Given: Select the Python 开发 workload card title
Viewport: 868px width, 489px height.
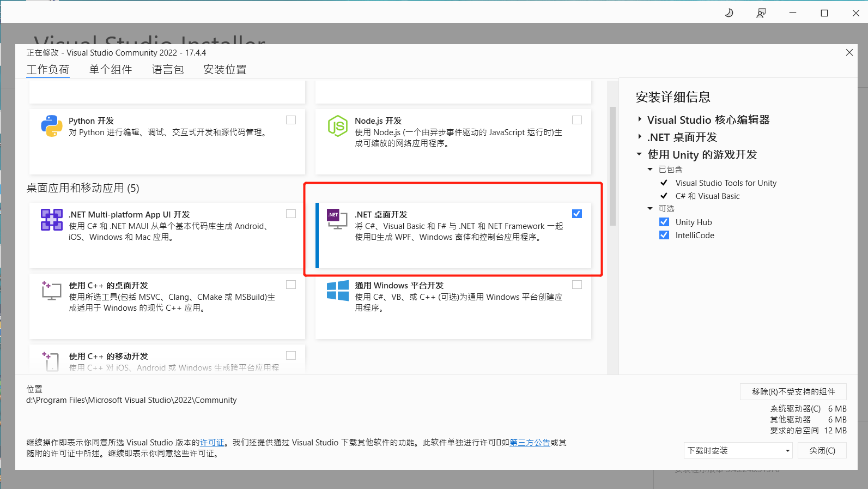Looking at the screenshot, I should 92,121.
